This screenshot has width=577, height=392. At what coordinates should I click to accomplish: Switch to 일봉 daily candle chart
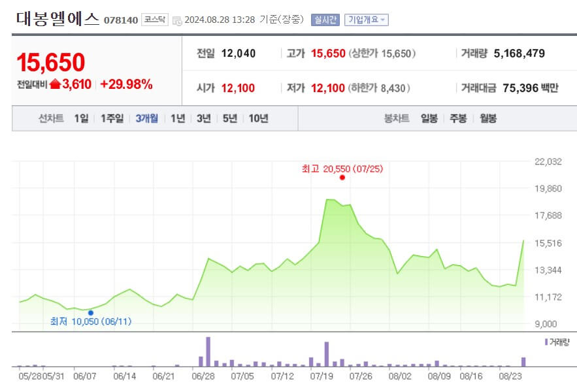tap(427, 119)
